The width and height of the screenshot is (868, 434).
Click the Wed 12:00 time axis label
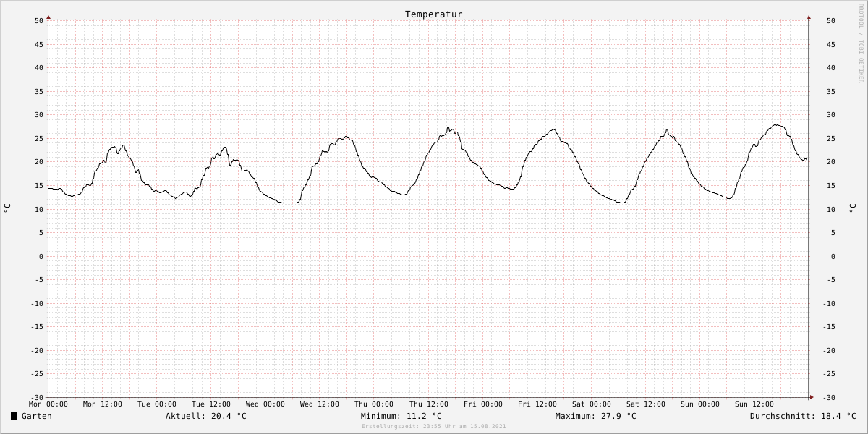[x=320, y=404]
